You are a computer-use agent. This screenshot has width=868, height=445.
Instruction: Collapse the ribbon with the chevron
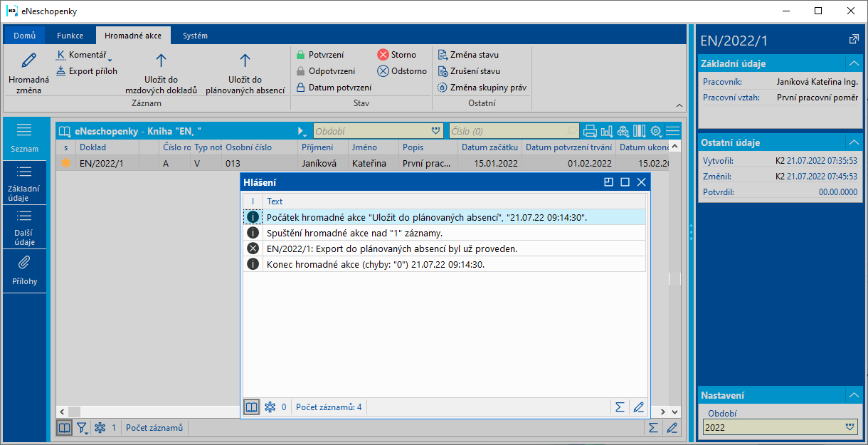[679, 105]
